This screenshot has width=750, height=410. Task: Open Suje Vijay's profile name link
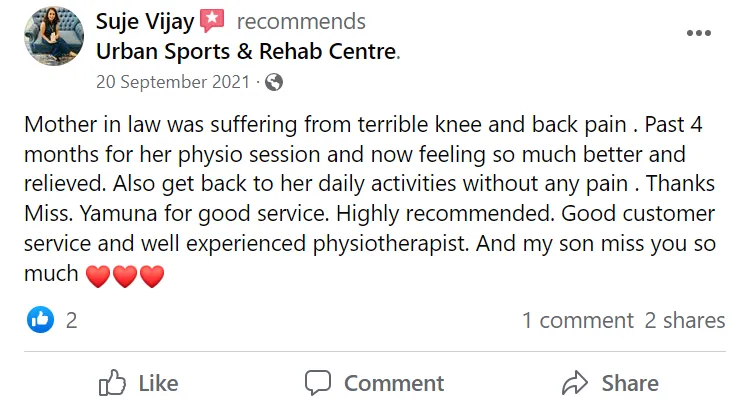pyautogui.click(x=146, y=21)
